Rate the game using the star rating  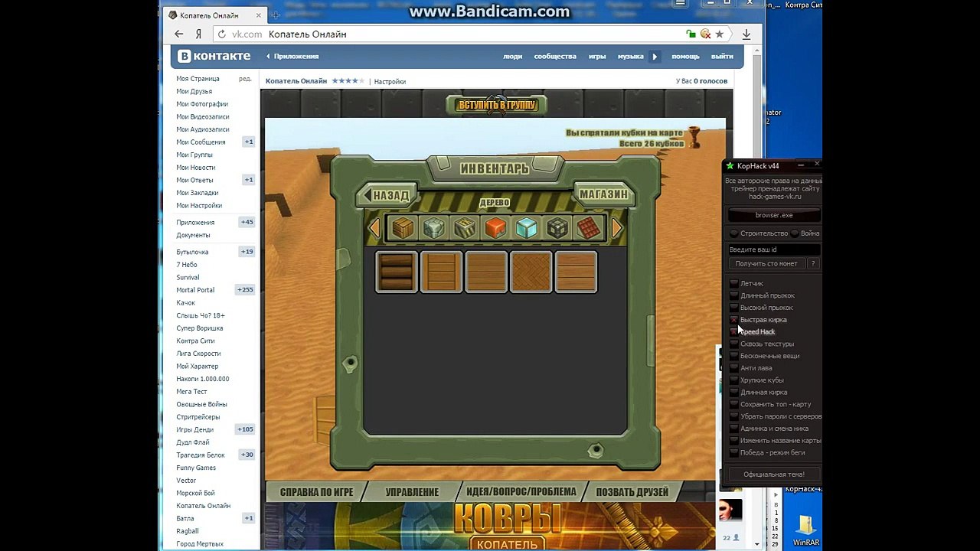(347, 80)
